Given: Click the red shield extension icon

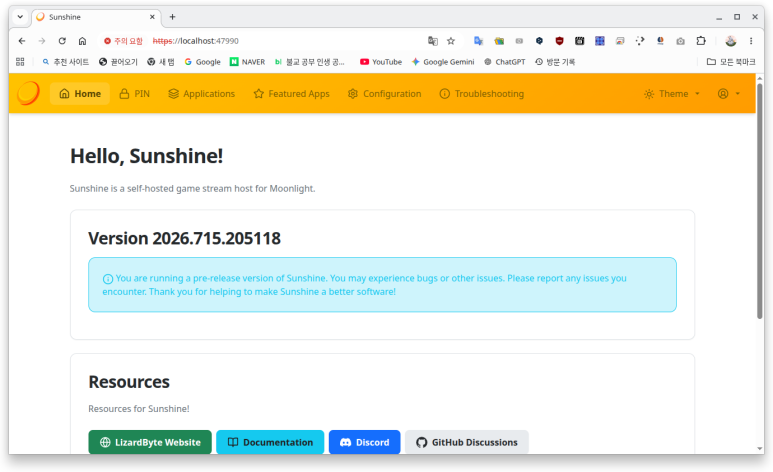Looking at the screenshot, I should [559, 41].
